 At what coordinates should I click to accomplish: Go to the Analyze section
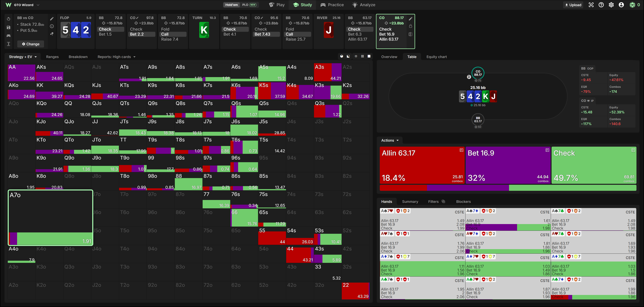(364, 5)
